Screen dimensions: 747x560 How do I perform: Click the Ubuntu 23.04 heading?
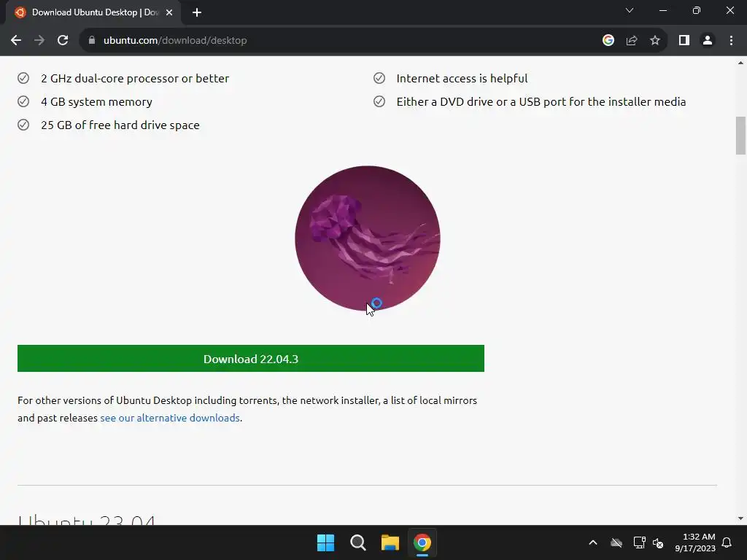coord(86,519)
